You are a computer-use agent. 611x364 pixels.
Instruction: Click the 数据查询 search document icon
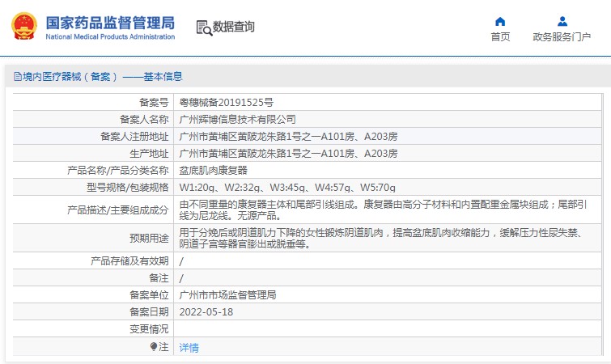click(204, 28)
